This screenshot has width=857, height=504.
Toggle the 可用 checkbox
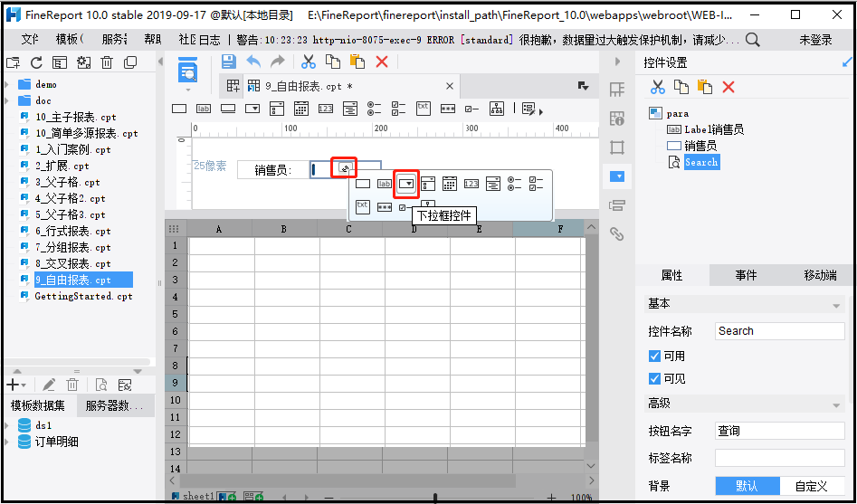point(654,357)
